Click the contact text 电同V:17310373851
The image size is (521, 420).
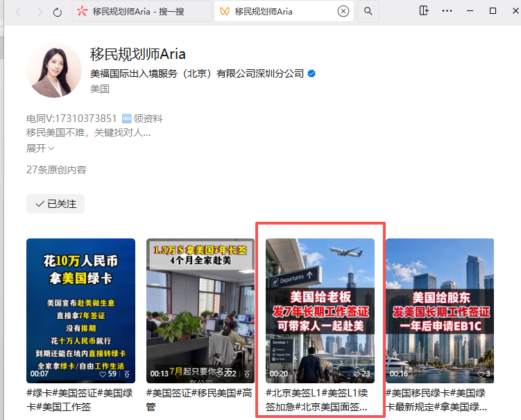pos(71,119)
